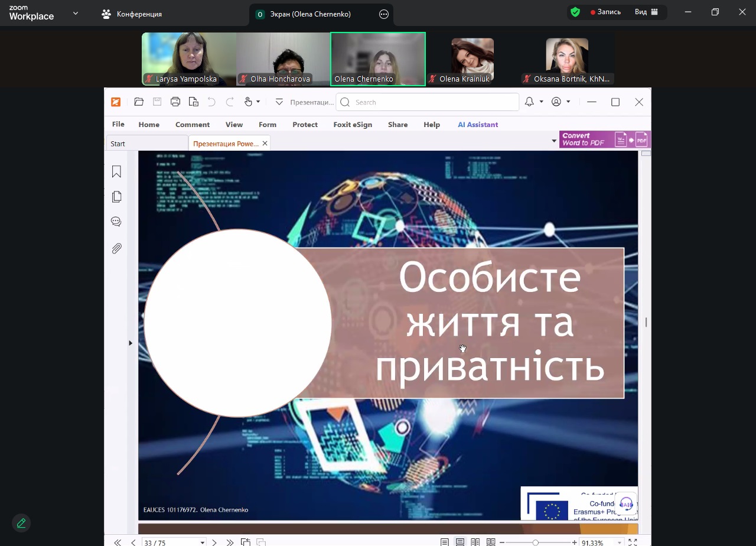Open the Protect menu tab

tap(305, 125)
